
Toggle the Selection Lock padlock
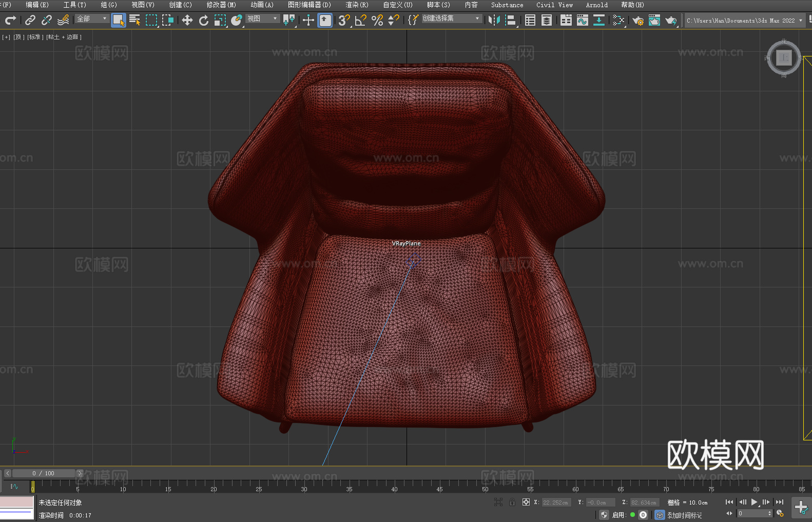click(512, 502)
